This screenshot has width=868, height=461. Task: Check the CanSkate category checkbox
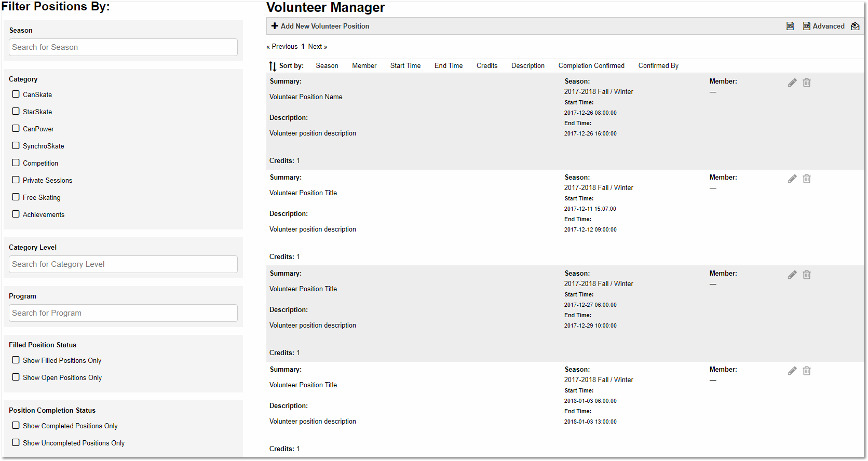pos(16,94)
